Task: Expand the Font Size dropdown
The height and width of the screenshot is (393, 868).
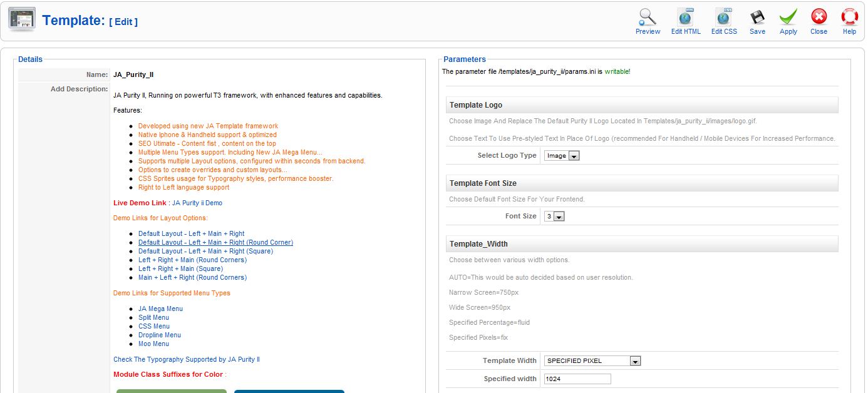Action: tap(554, 217)
